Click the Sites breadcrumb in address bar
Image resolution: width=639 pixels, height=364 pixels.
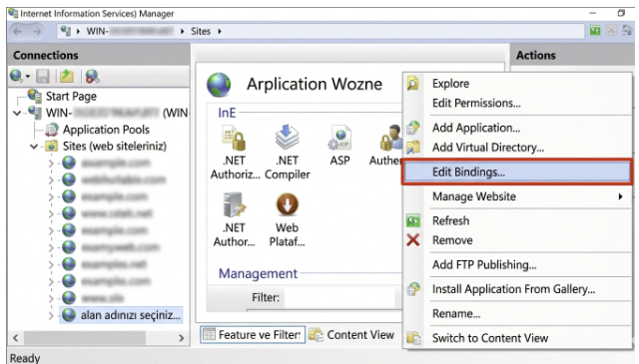point(201,31)
